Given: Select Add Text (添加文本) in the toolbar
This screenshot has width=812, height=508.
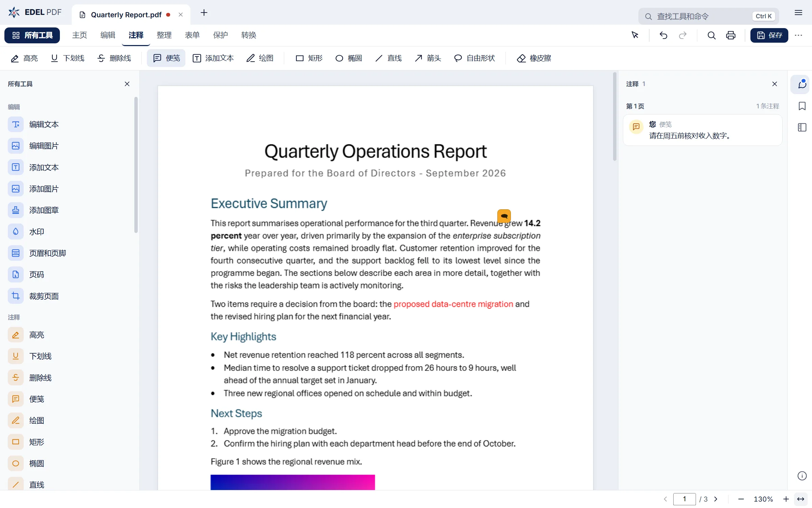Looking at the screenshot, I should (x=213, y=58).
